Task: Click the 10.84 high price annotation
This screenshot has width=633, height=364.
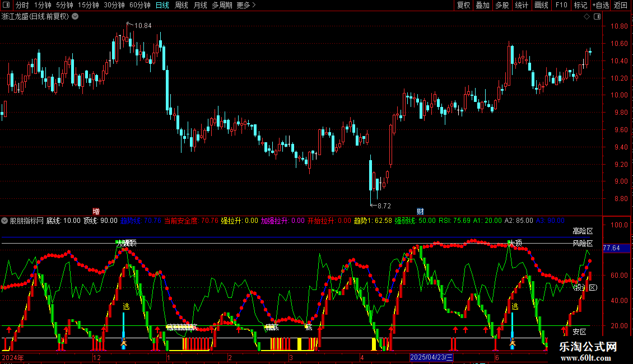Action: coord(143,25)
